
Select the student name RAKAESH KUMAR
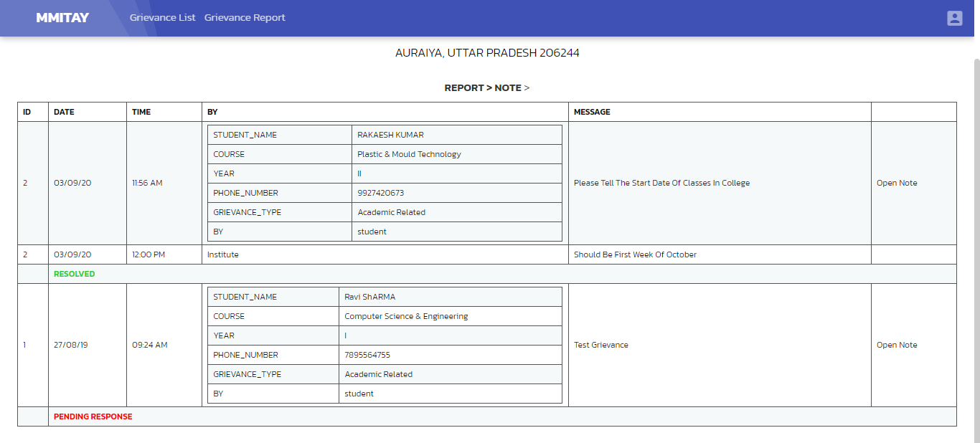point(390,135)
